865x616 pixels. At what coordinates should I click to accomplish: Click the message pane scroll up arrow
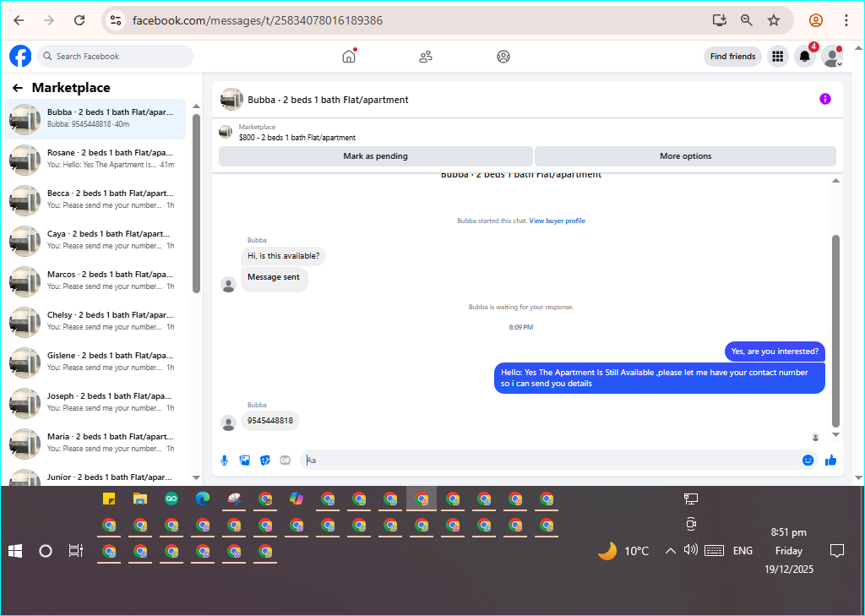coord(835,181)
